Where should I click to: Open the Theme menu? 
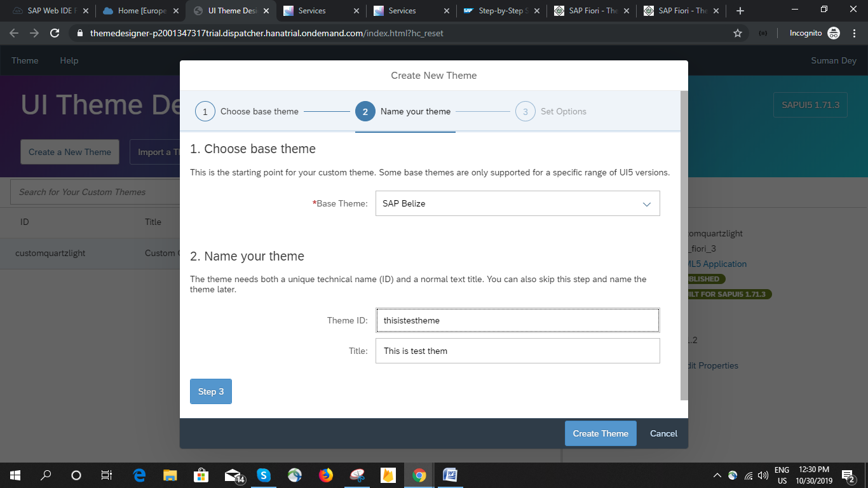25,60
